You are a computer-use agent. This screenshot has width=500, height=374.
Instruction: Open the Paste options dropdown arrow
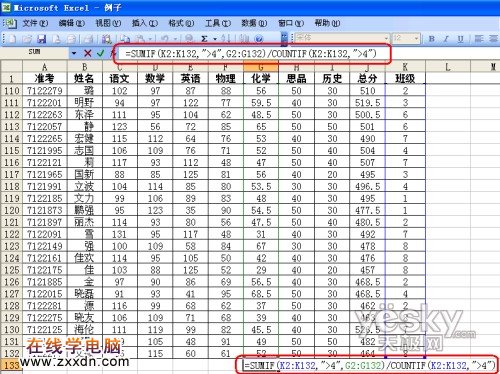[x=150, y=39]
